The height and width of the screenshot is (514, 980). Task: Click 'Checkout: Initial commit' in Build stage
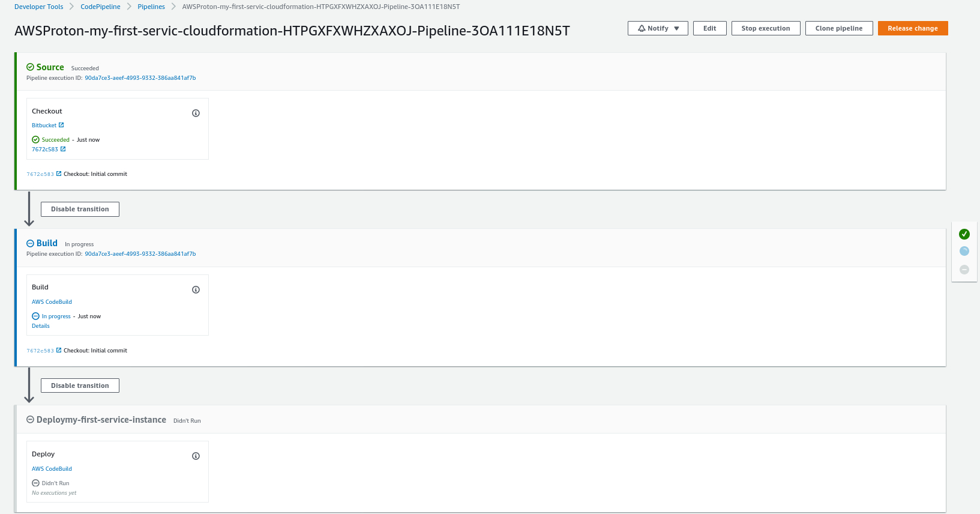pos(95,351)
